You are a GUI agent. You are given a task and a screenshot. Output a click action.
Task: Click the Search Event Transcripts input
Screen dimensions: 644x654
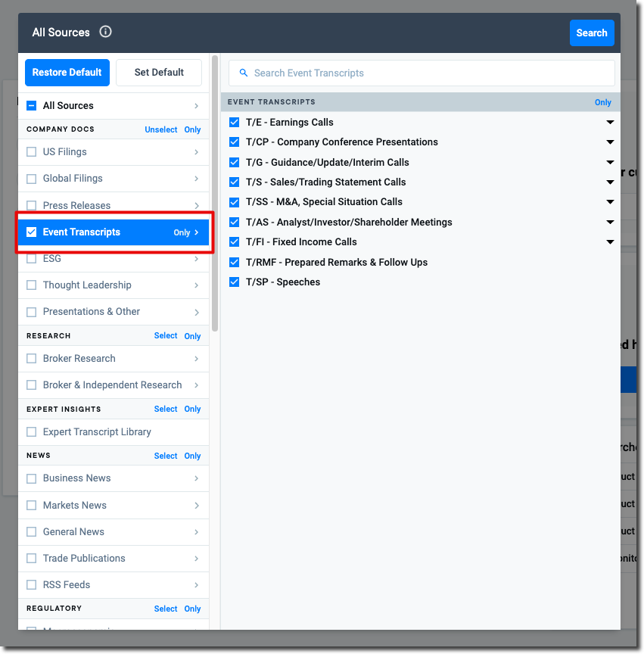coord(424,73)
